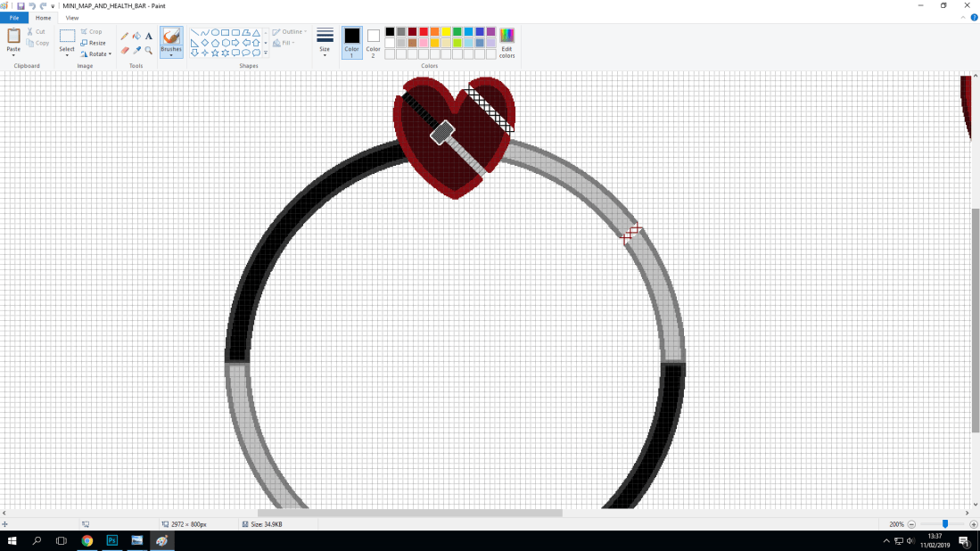Image resolution: width=980 pixels, height=551 pixels.
Task: Activate the Magnifier tool
Action: pyautogui.click(x=148, y=52)
